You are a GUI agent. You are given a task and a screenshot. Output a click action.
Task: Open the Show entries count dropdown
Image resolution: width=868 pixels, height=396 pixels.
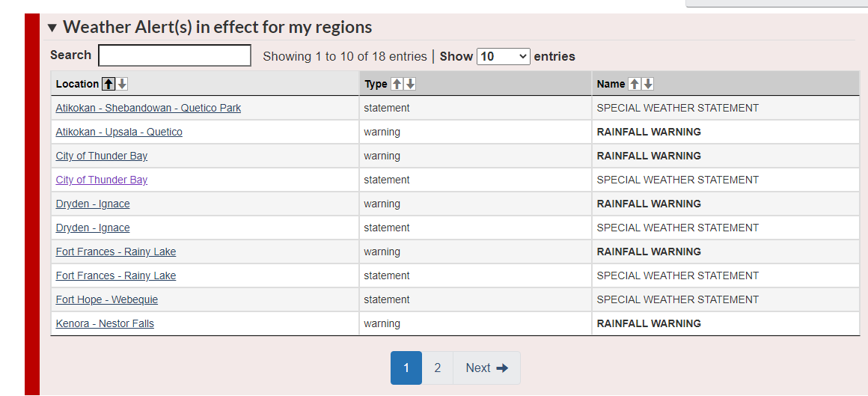pyautogui.click(x=503, y=56)
